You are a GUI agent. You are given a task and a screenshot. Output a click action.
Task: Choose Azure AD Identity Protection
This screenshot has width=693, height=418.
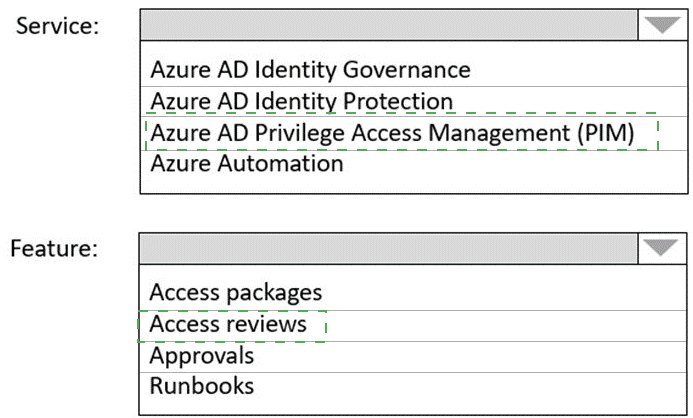coord(301,101)
